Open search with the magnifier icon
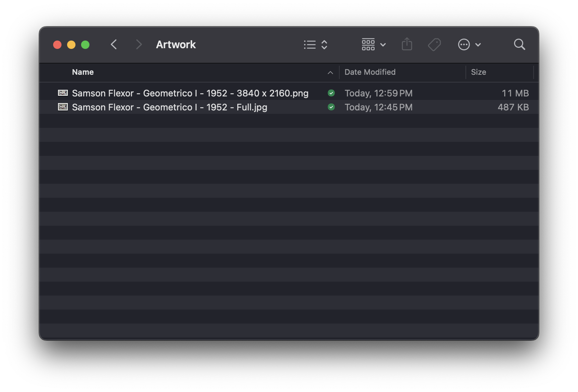 coord(519,44)
